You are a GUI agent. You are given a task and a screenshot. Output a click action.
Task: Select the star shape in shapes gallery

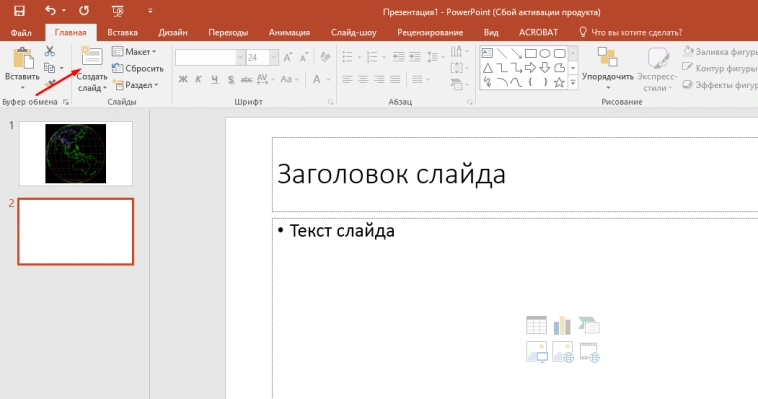point(559,83)
